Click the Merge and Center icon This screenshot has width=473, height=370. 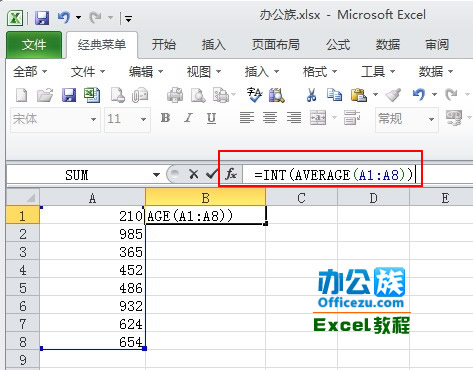click(x=318, y=118)
